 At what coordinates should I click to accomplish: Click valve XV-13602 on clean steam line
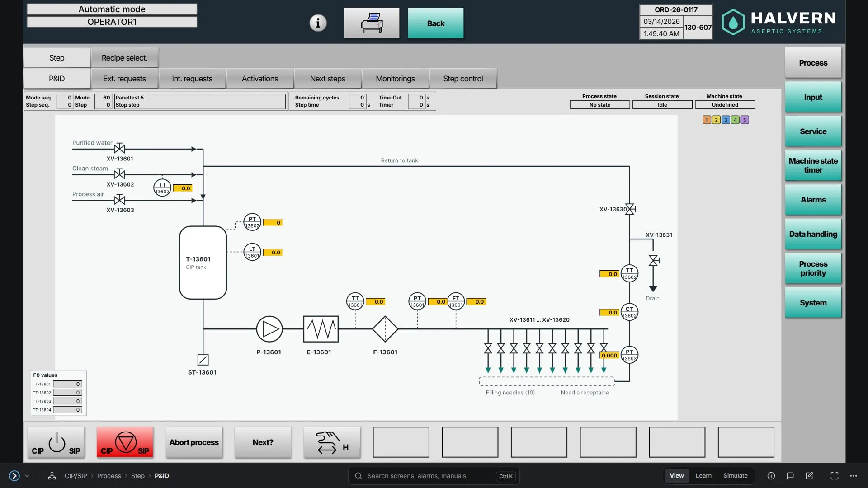click(x=119, y=174)
